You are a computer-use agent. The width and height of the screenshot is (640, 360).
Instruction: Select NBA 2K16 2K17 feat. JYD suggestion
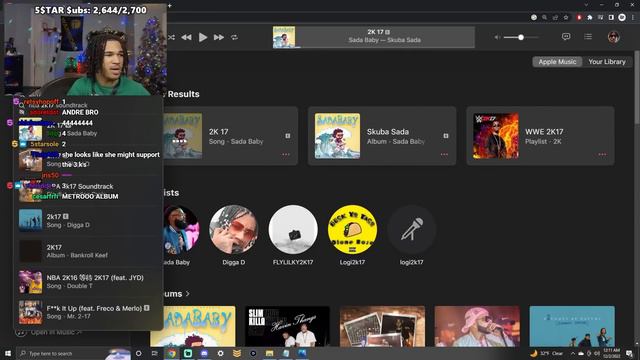pyautogui.click(x=89, y=282)
